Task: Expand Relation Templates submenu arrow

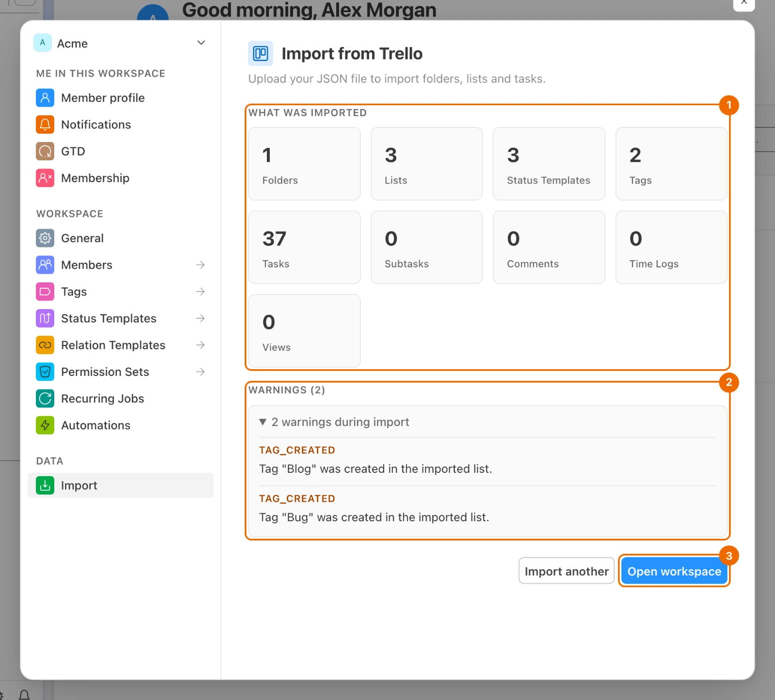Action: click(x=201, y=345)
